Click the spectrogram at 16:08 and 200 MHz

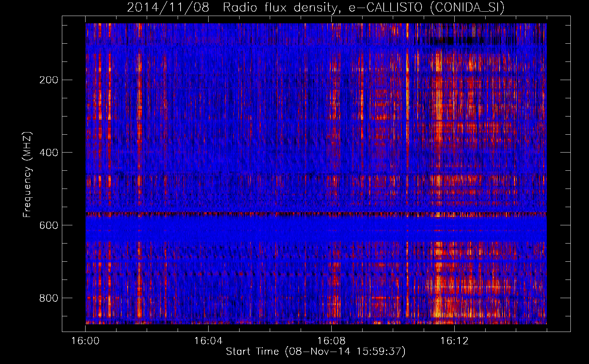pos(331,80)
